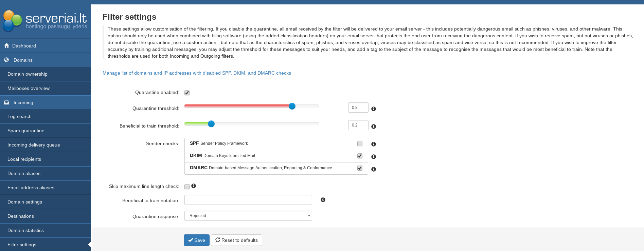Go to Dashboard in the sidebar
The height and width of the screenshot is (251, 644).
click(24, 46)
